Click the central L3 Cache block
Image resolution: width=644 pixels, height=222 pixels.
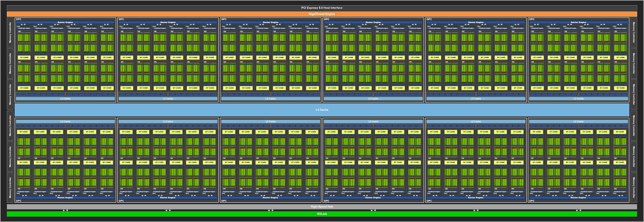coord(322,110)
